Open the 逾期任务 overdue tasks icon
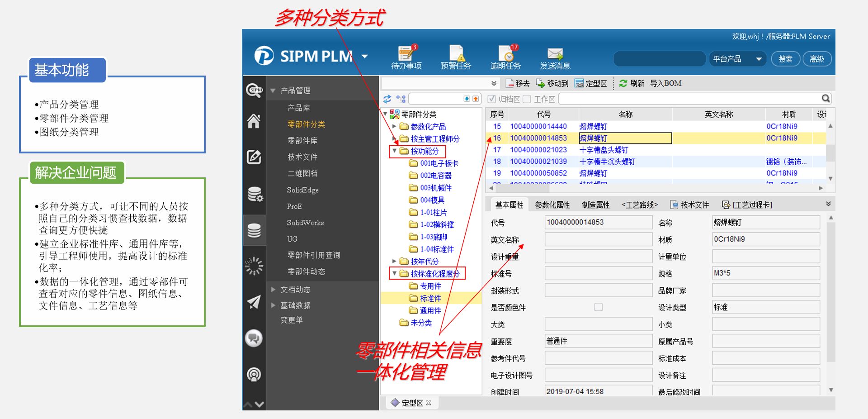The height and width of the screenshot is (419, 868). coord(506,54)
